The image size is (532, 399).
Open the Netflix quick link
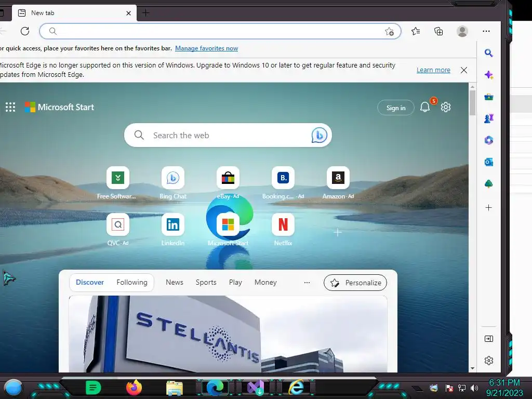pos(283,229)
